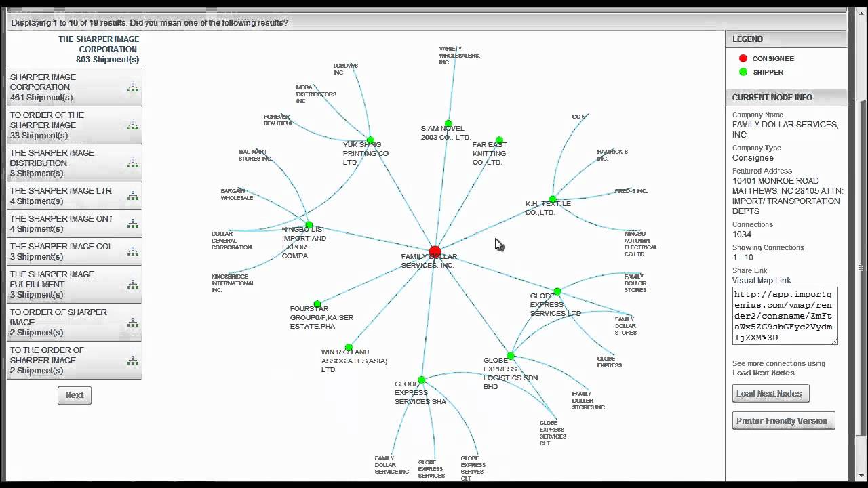Click the WAL-MART STORES INC. label
Image resolution: width=868 pixels, height=488 pixels.
tap(256, 155)
